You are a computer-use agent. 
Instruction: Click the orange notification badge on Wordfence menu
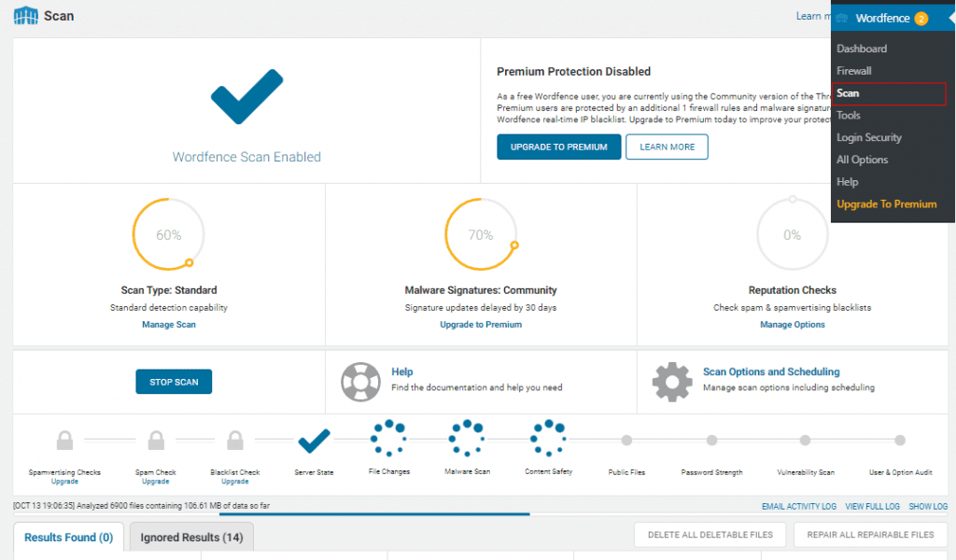pyautogui.click(x=921, y=19)
